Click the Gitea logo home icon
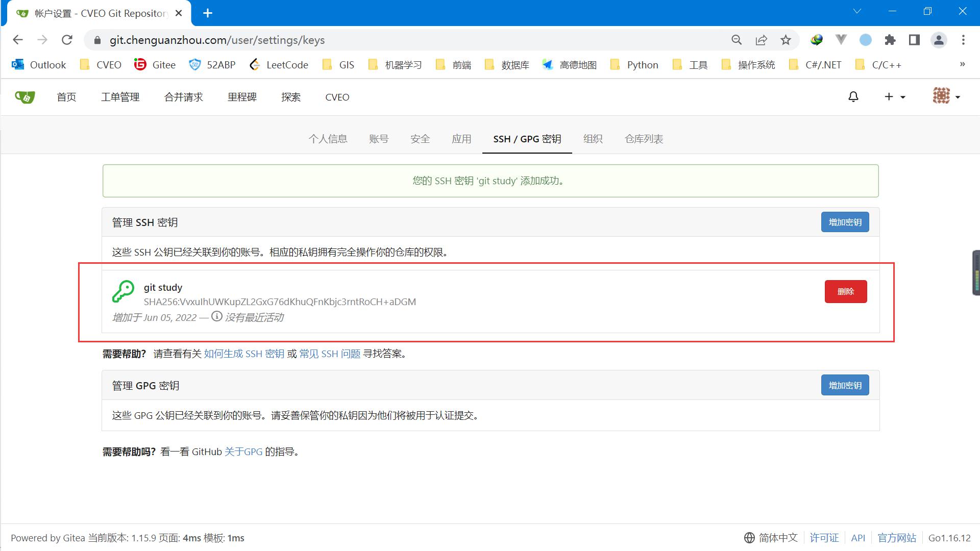The image size is (980, 551). [24, 97]
